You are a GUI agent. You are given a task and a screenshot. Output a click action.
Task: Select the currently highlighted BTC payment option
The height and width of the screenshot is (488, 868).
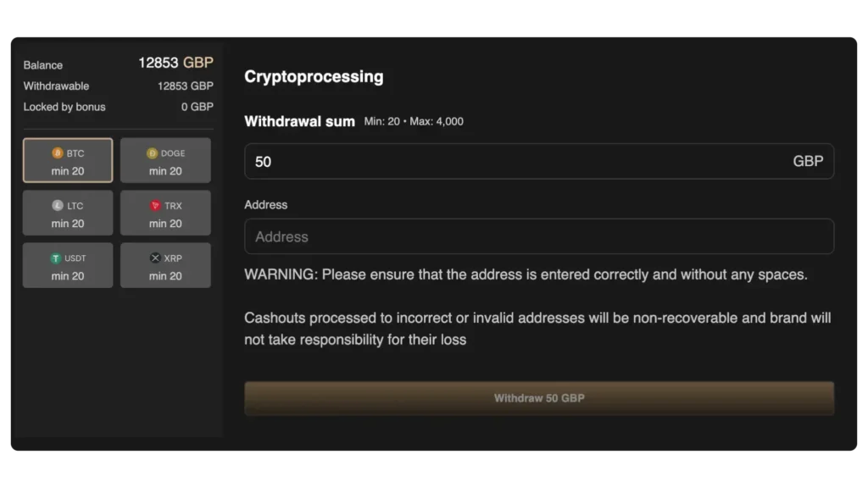tap(67, 160)
